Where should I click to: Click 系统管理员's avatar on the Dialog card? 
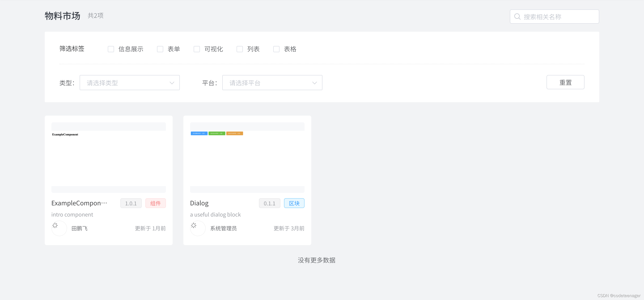click(197, 228)
